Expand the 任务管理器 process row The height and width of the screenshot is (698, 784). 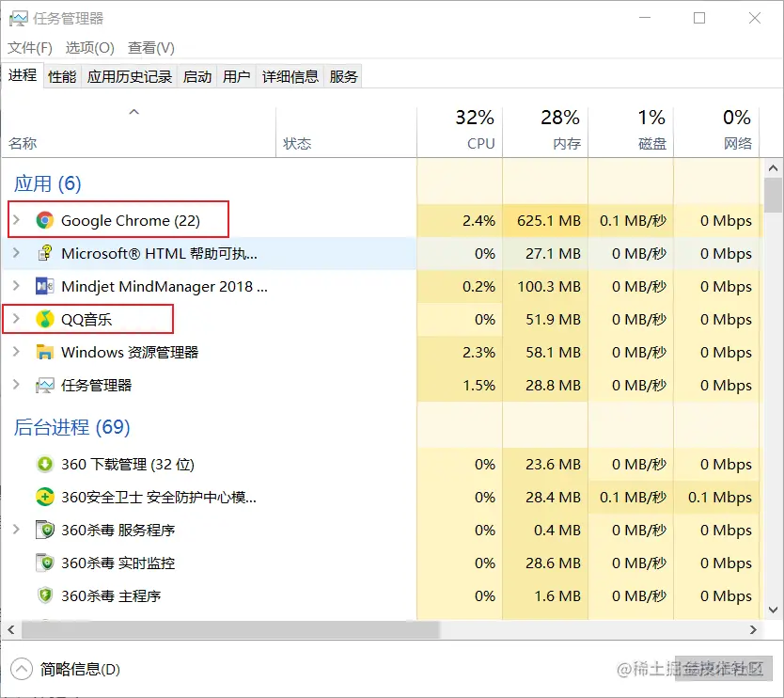17,385
